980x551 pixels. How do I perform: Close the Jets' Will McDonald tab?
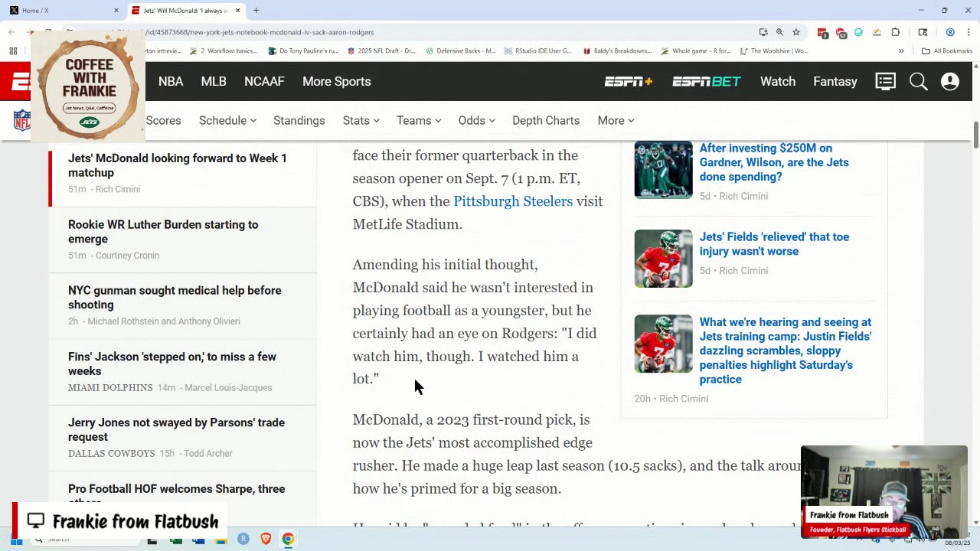[x=238, y=10]
